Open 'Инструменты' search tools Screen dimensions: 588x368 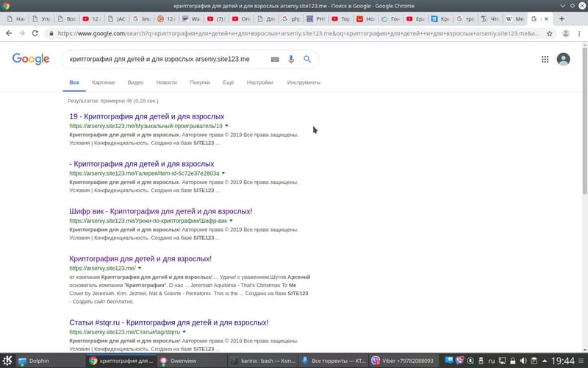point(304,82)
